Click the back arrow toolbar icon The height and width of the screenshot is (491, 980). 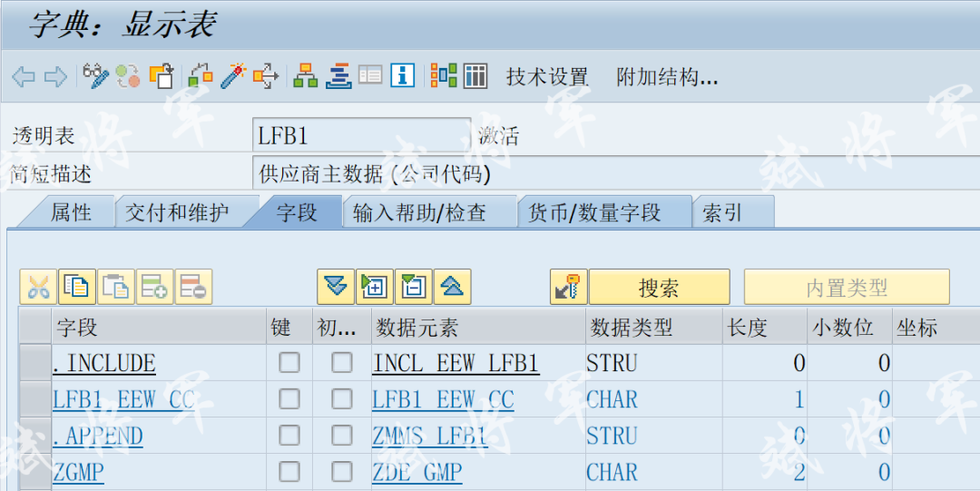click(23, 77)
